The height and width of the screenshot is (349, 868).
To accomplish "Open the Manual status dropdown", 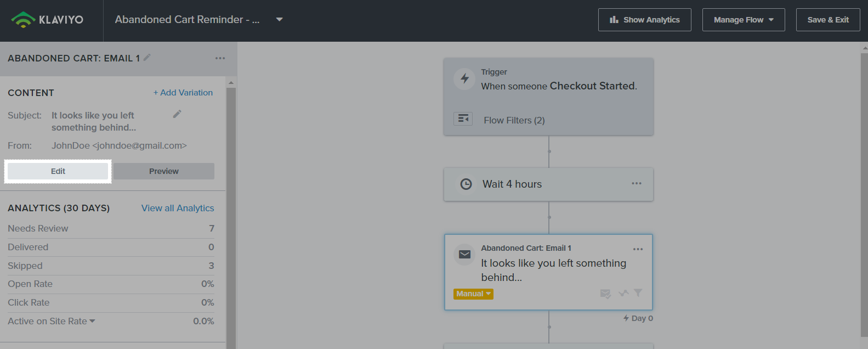I will pyautogui.click(x=474, y=294).
